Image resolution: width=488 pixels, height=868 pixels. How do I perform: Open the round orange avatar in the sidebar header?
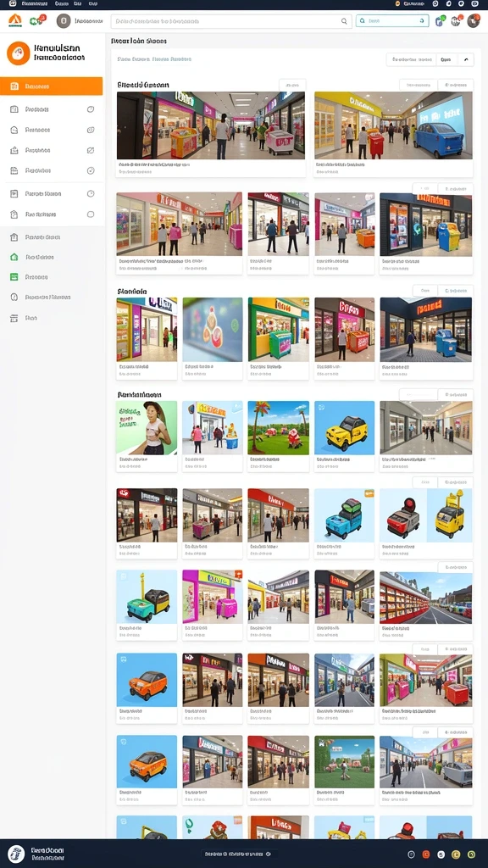[19, 53]
